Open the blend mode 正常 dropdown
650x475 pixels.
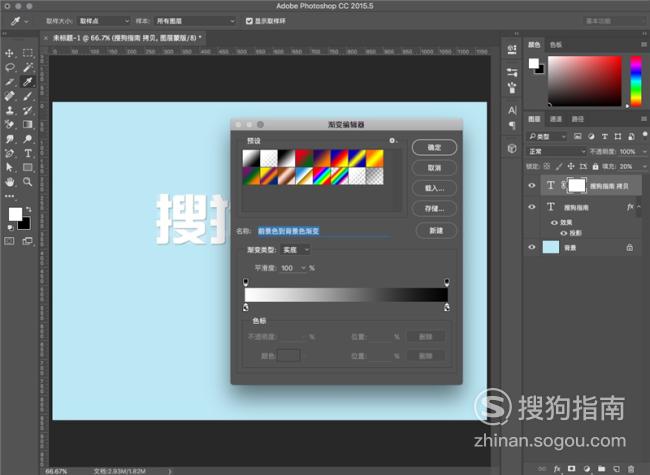(x=556, y=151)
